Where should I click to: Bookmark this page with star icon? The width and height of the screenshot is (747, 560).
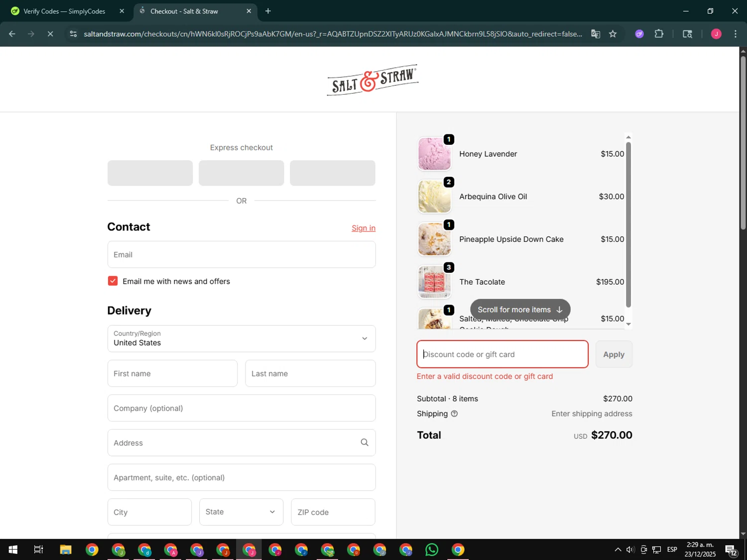click(613, 34)
